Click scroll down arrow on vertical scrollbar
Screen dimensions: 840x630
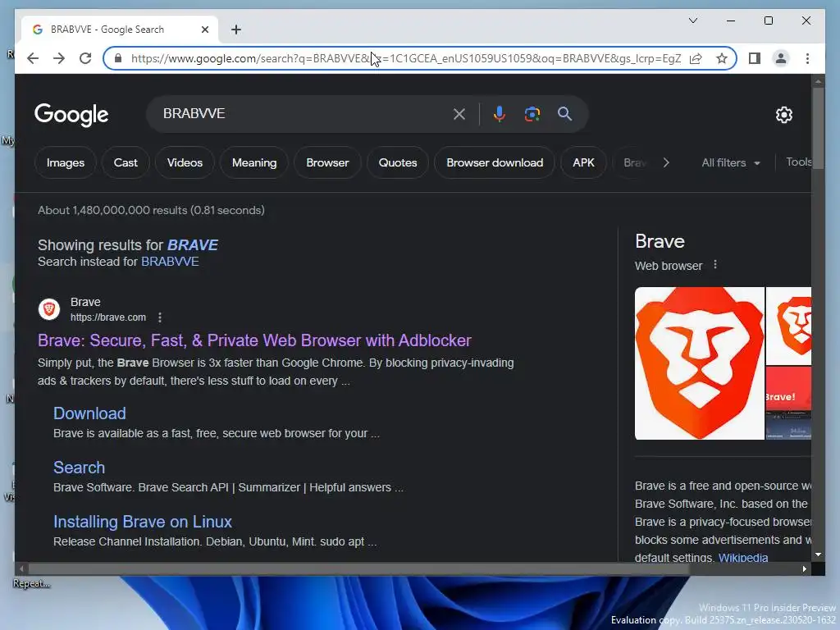(x=818, y=555)
